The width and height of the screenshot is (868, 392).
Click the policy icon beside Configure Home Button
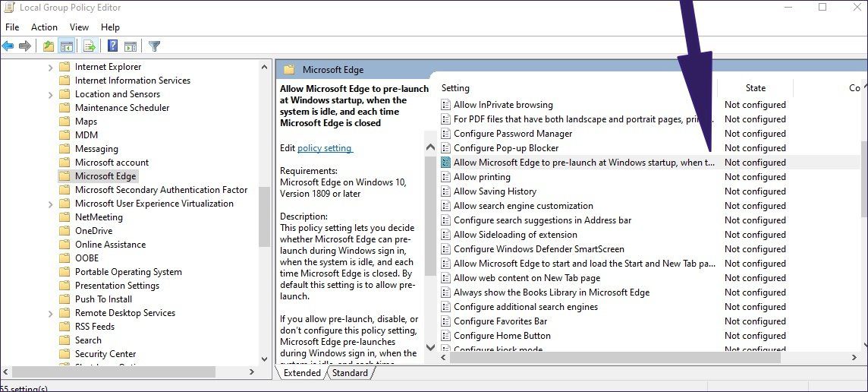(445, 336)
